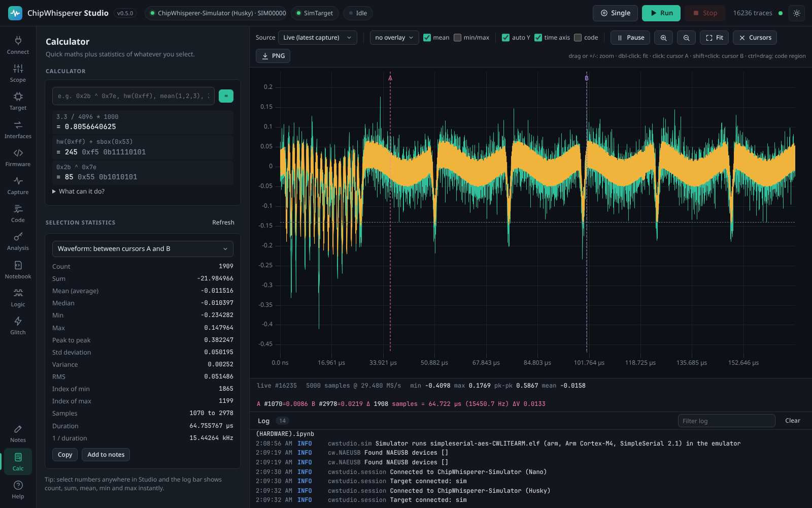Fit the waveform to view

(x=715, y=38)
